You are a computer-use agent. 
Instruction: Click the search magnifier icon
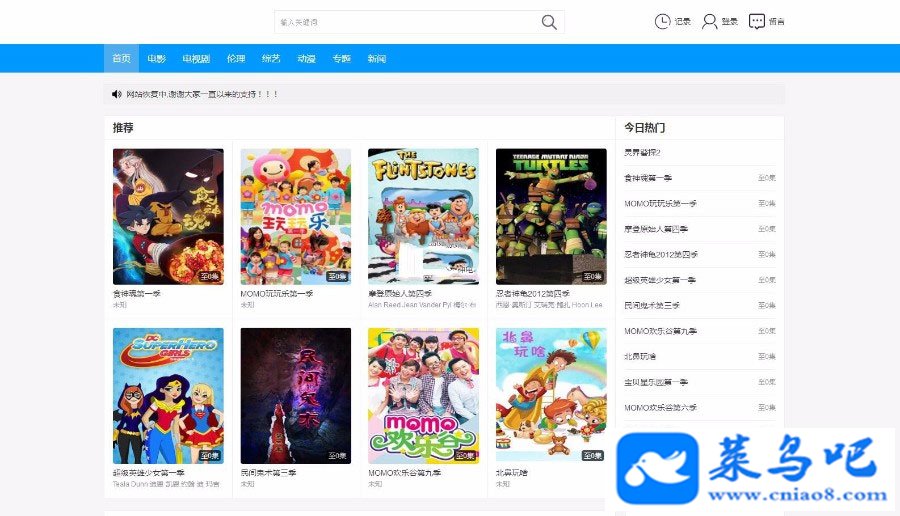[549, 22]
